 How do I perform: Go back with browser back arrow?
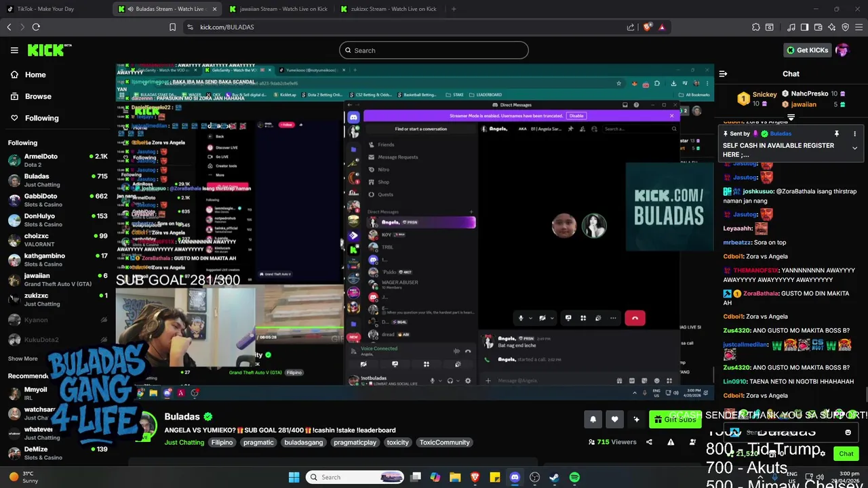tap(9, 27)
